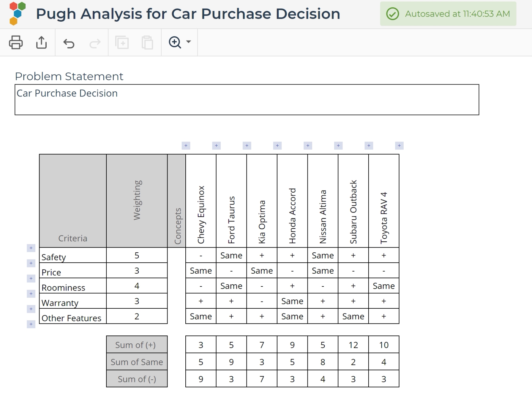Click the Weighting column header
The image size is (532, 412).
coord(137,201)
